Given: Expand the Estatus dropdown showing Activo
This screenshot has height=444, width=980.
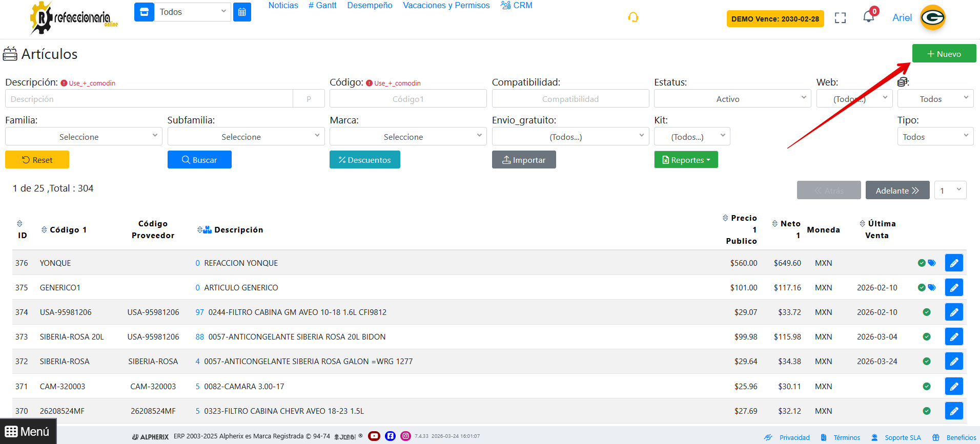Looking at the screenshot, I should coord(732,99).
